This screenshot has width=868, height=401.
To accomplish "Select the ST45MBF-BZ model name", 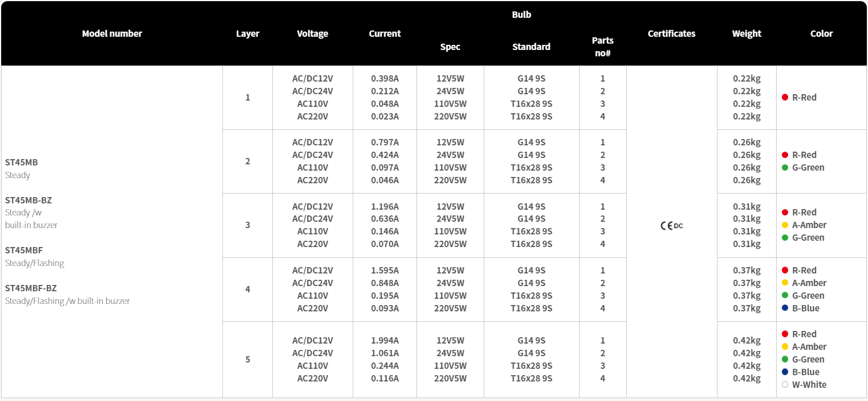I will pos(31,288).
